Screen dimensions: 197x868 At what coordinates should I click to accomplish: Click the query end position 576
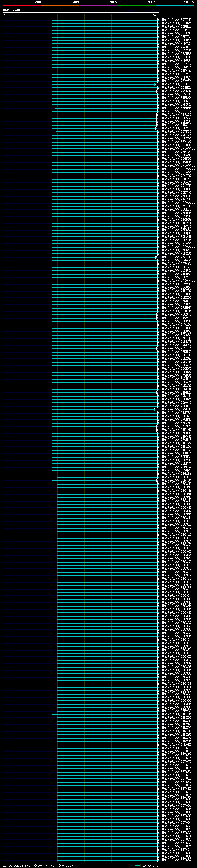pos(155,15)
